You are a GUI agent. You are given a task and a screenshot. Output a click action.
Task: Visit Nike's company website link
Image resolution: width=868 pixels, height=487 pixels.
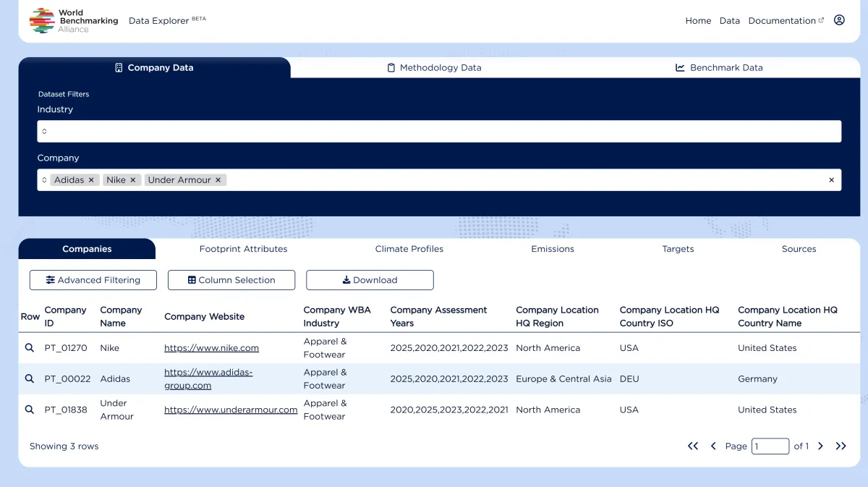click(x=211, y=348)
